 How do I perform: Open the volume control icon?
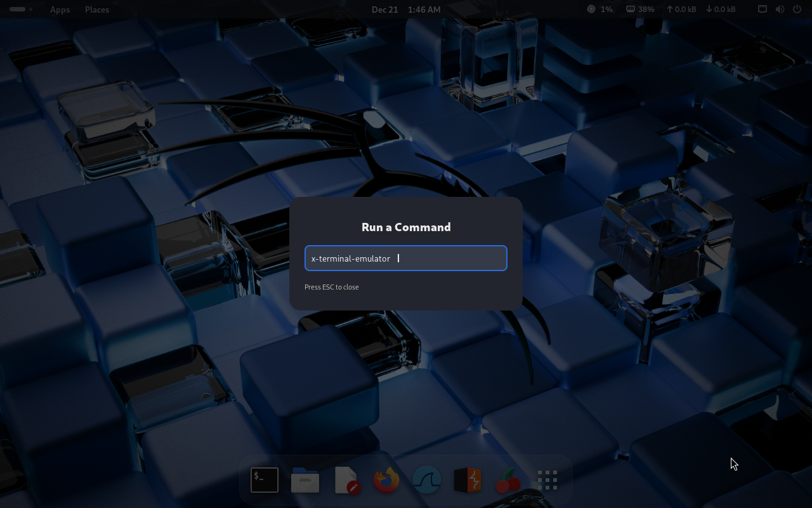[x=780, y=10]
